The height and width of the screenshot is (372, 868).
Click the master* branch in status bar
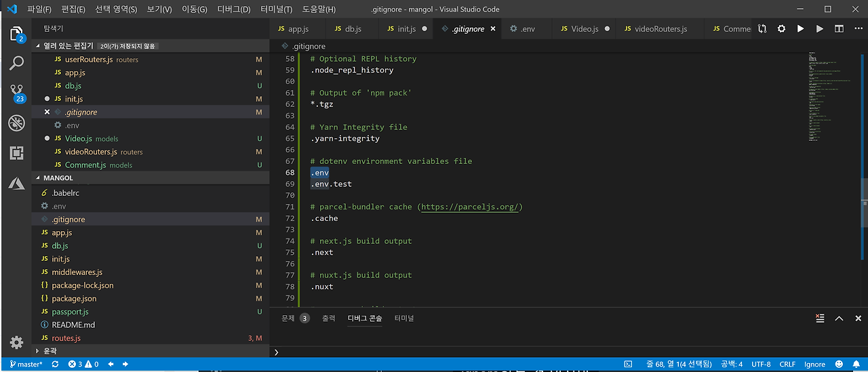25,365
